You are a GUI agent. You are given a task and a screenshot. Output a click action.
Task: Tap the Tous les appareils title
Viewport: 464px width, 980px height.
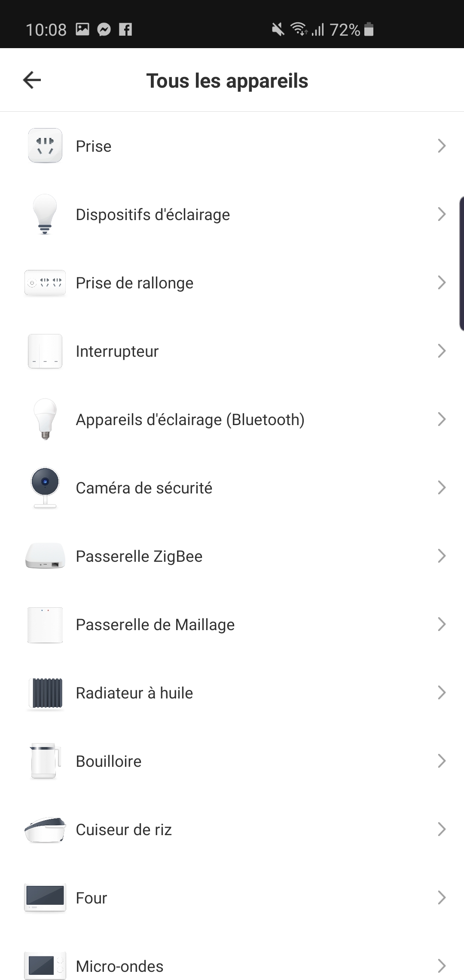pyautogui.click(x=227, y=81)
